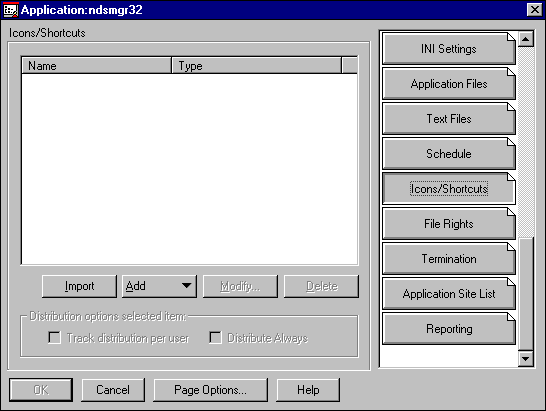Click the Name column header
This screenshot has width=546, height=411.
pos(96,65)
